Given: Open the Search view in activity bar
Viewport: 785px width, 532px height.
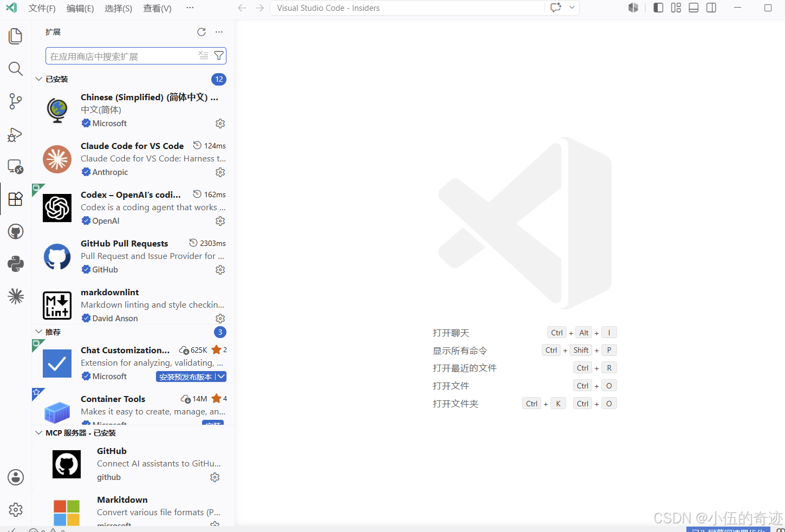Looking at the screenshot, I should tap(16, 69).
